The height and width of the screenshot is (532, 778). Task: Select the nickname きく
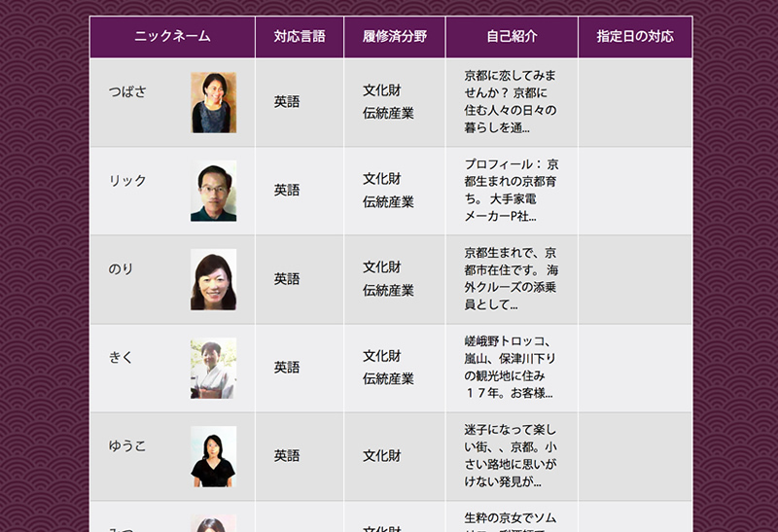[x=121, y=357]
